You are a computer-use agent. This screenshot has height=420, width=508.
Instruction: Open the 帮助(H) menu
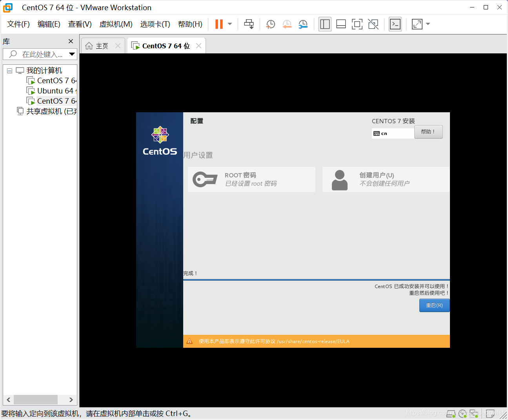click(190, 24)
